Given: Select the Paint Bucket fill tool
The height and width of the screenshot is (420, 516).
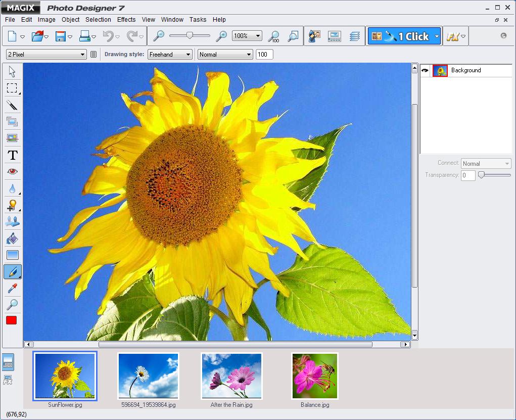Looking at the screenshot, I should pyautogui.click(x=12, y=239).
